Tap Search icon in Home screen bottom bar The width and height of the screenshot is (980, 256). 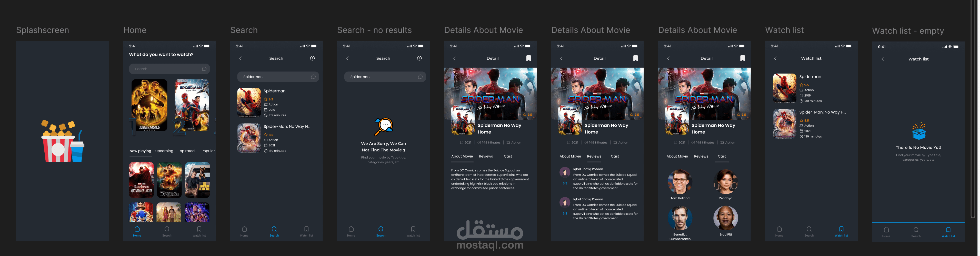[x=167, y=229]
